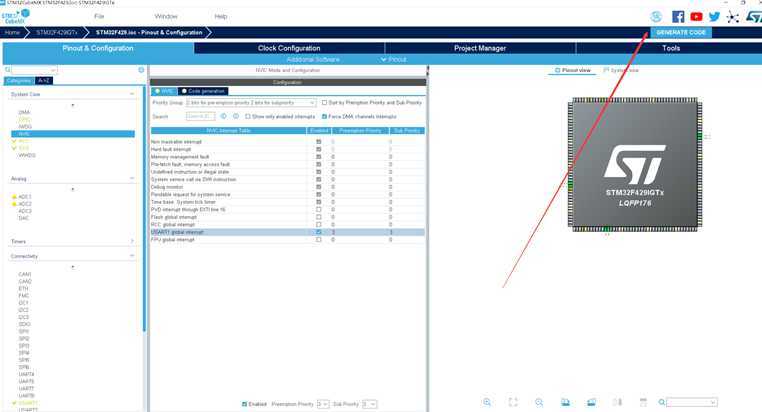Expand the Timers category
762x412 pixels.
(x=132, y=241)
